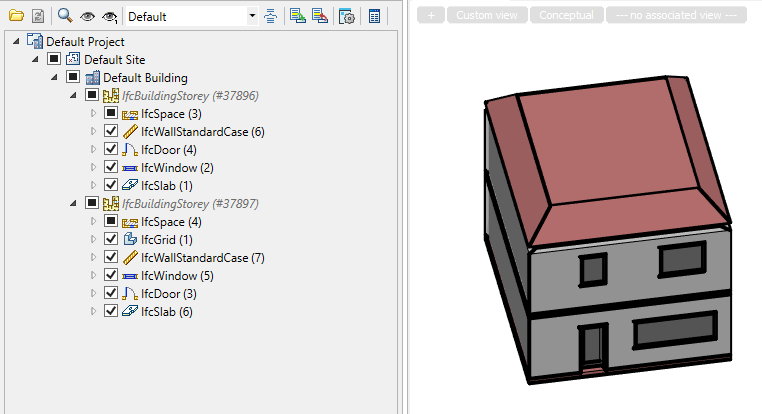Screen dimensions: 762x414
Task: Click the Default Building icon
Action: click(x=92, y=78)
